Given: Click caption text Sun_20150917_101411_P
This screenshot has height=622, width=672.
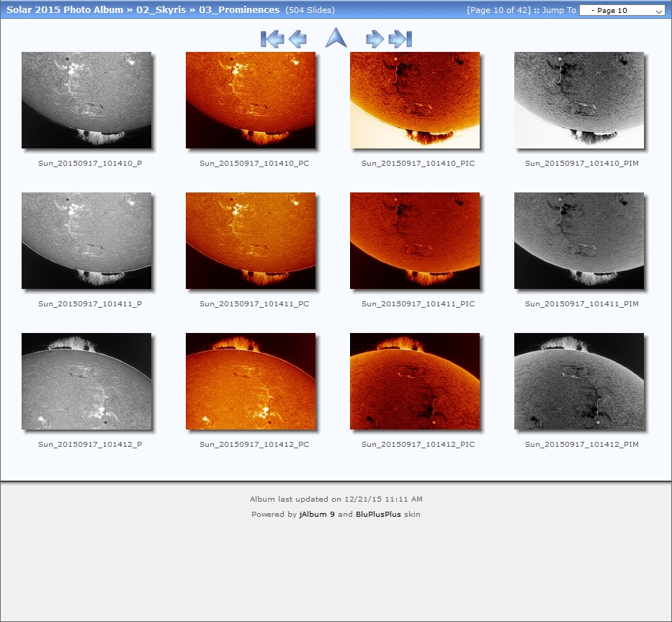Looking at the screenshot, I should click(90, 303).
